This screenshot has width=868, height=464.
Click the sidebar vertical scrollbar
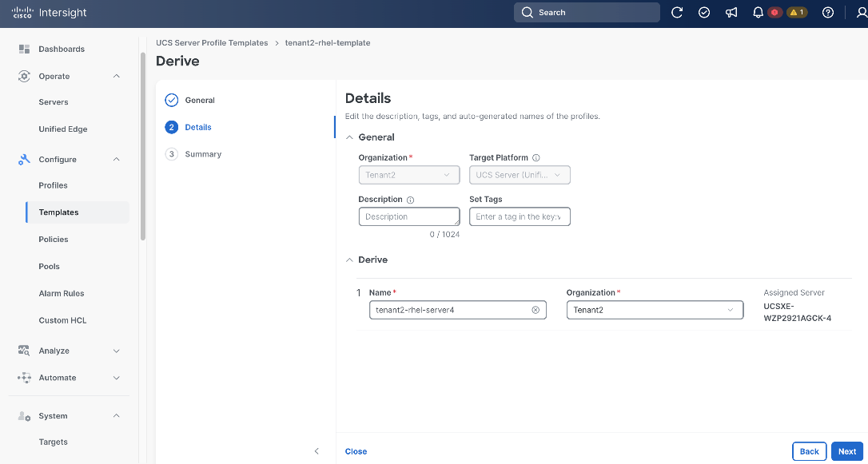pos(143,147)
